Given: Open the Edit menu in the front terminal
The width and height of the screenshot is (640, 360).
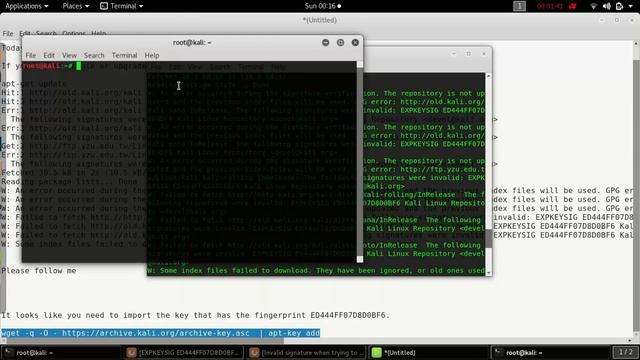Looking at the screenshot, I should (49, 56).
